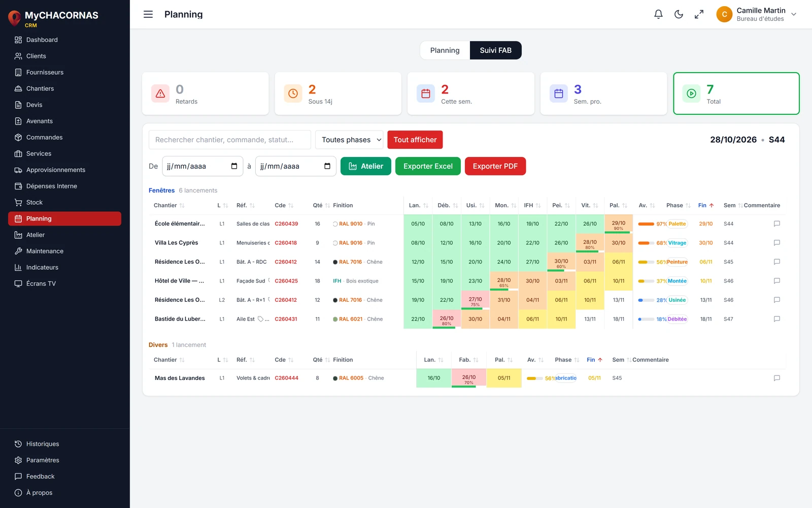The height and width of the screenshot is (508, 812).
Task: Filter by the Retards card
Action: coord(206,93)
